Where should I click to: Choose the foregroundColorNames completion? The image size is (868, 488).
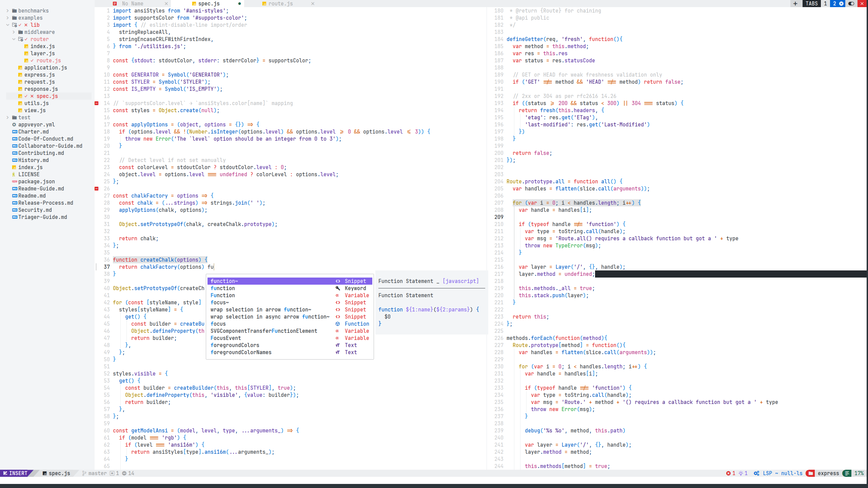(290, 352)
